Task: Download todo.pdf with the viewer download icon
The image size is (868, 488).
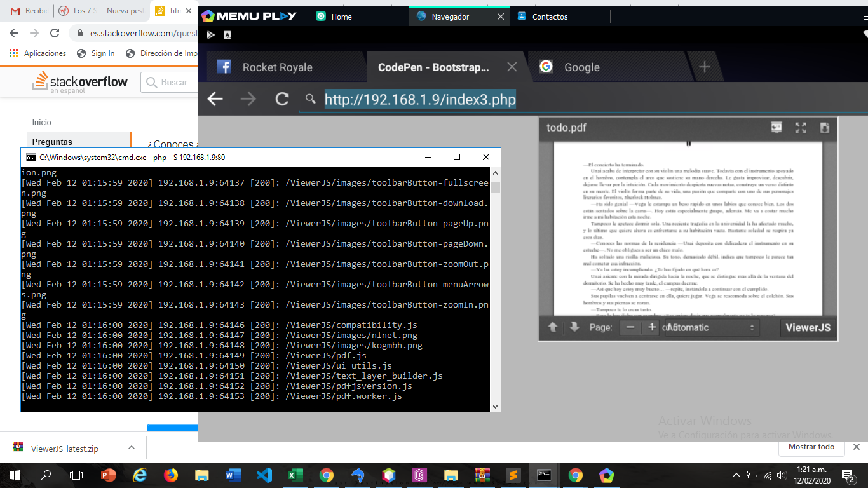Action: pyautogui.click(x=825, y=127)
